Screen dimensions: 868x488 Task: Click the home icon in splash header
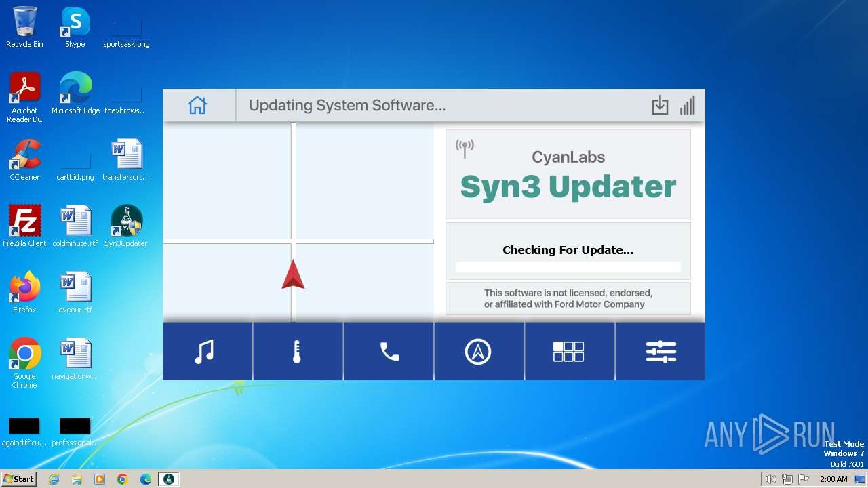[x=197, y=105]
